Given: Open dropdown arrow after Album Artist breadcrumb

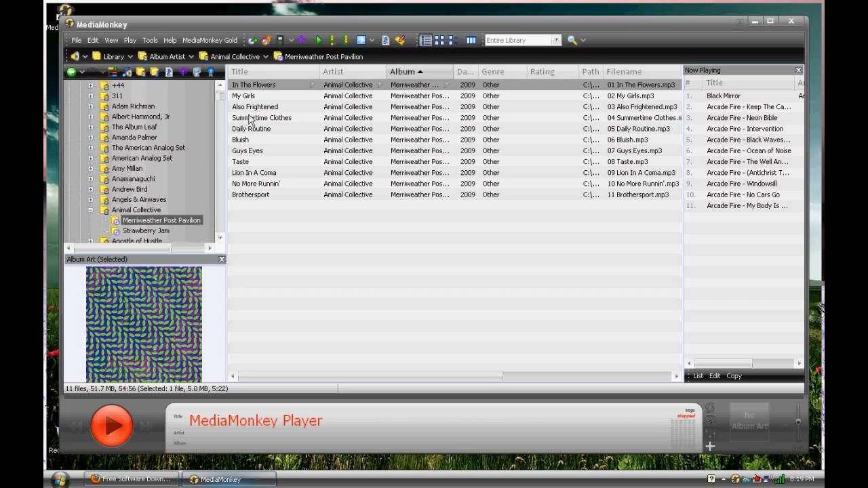Looking at the screenshot, I should tap(191, 57).
